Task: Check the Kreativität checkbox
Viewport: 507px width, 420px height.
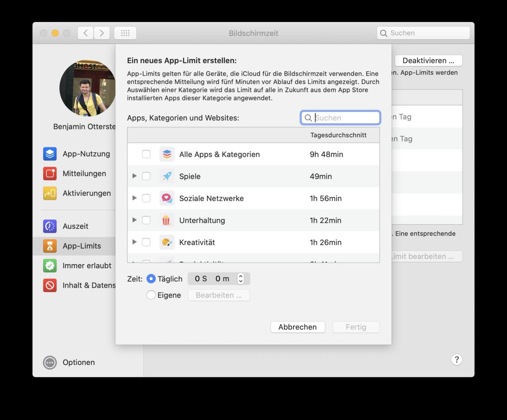Action: pos(146,242)
